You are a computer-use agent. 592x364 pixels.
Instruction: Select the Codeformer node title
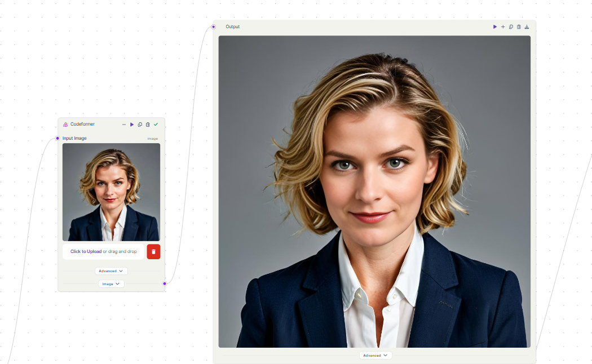point(82,125)
